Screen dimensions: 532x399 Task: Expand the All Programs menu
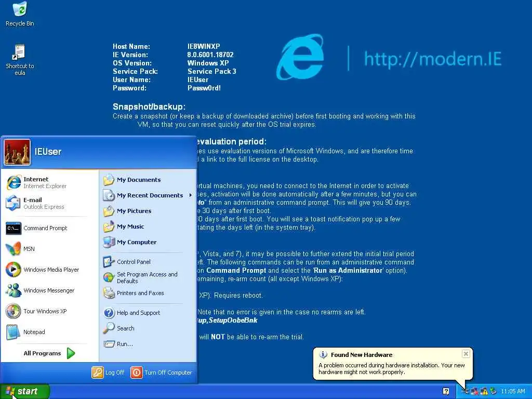(x=49, y=353)
